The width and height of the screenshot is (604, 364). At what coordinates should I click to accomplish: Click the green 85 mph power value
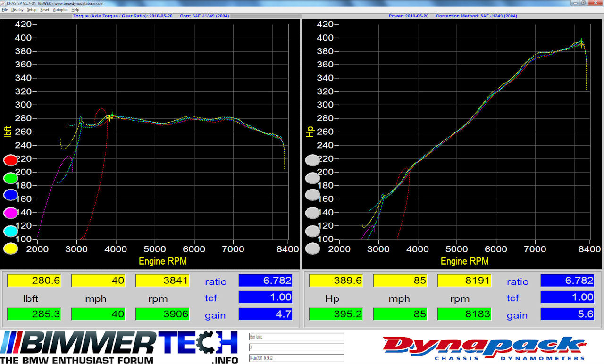pos(400,314)
